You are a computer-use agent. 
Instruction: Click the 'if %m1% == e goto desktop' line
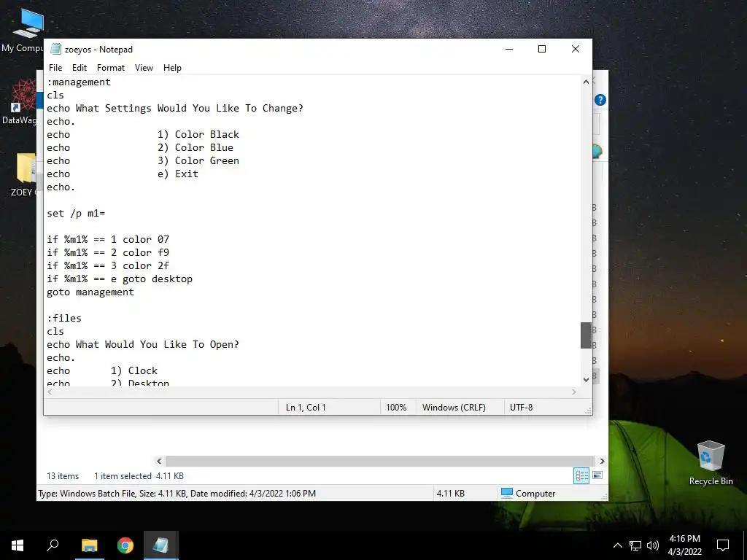point(120,279)
